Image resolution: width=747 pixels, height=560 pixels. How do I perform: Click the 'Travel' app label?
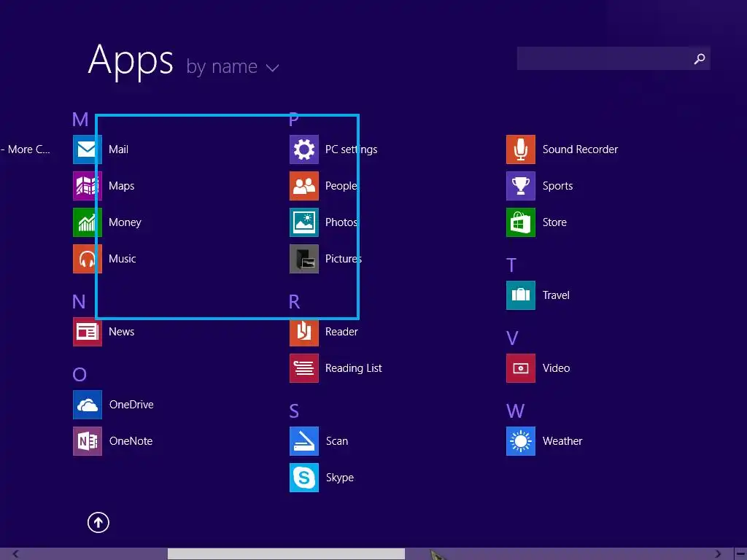pos(556,295)
